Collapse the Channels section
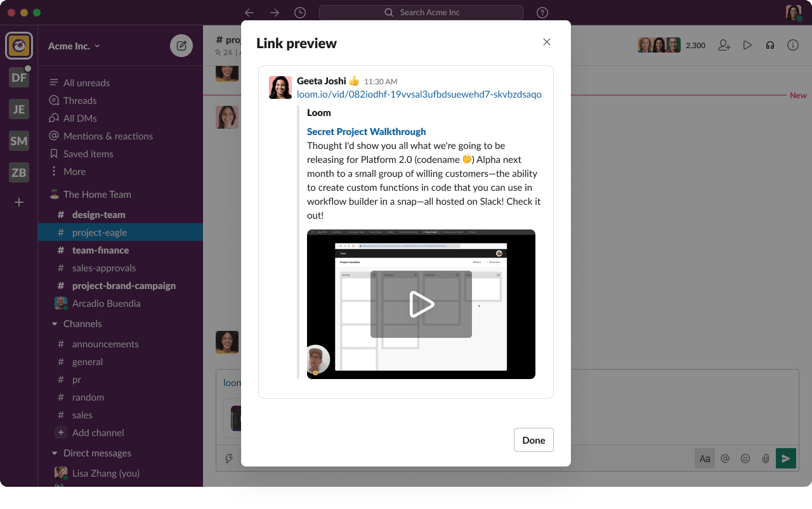 click(x=55, y=324)
